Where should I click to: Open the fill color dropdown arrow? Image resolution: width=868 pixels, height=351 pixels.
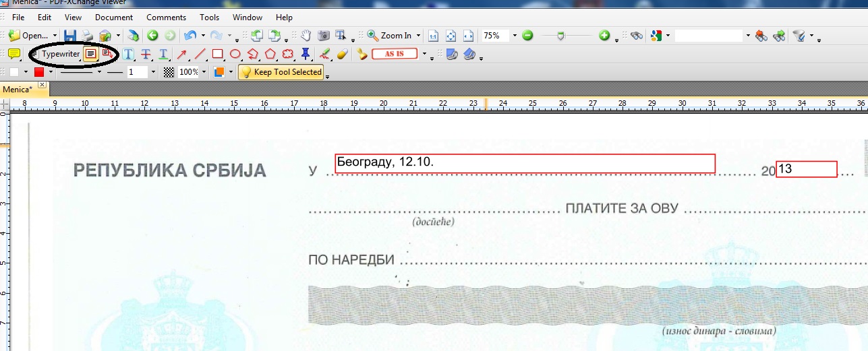pyautogui.click(x=26, y=72)
